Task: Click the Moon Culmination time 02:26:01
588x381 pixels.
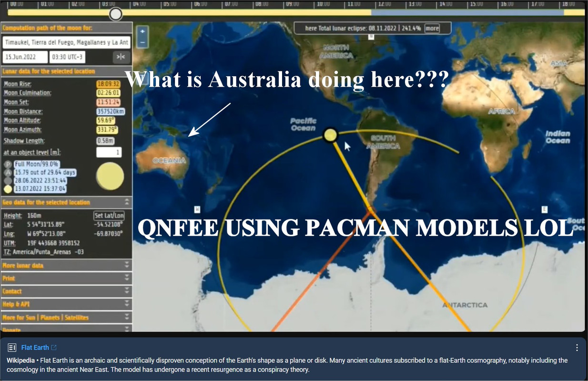Action: 108,93
